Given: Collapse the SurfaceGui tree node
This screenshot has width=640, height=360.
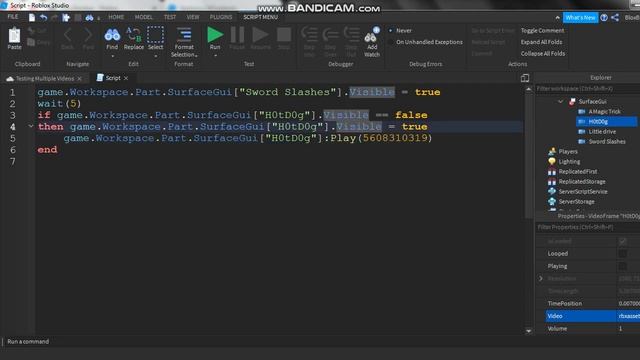Looking at the screenshot, I should pos(560,101).
